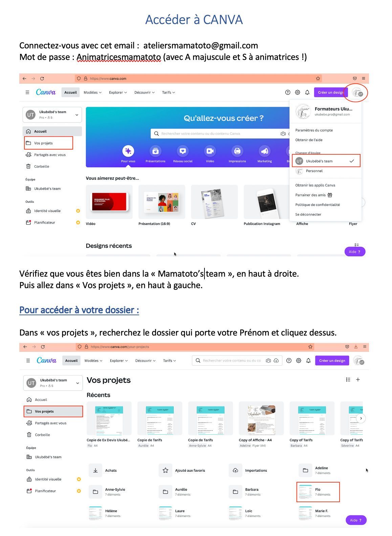Click the plus icon beside Vos projets heading
Viewport: 392px width, 536px height.
(x=358, y=380)
